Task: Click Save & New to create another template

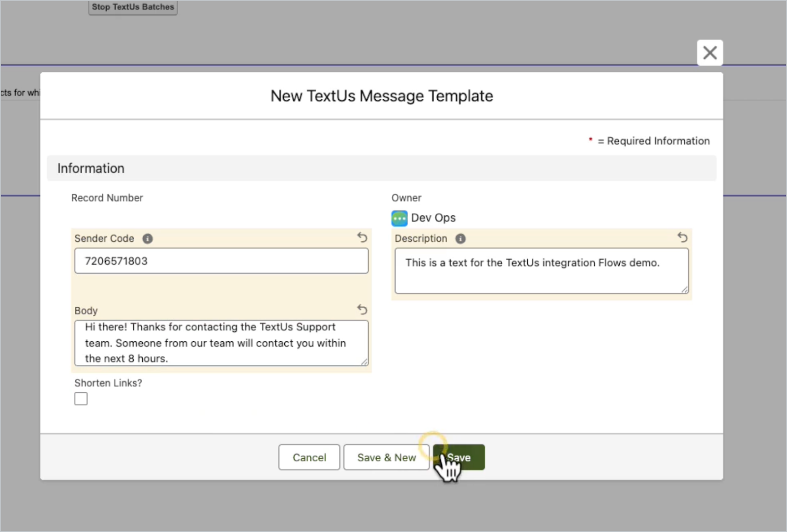Action: click(386, 457)
